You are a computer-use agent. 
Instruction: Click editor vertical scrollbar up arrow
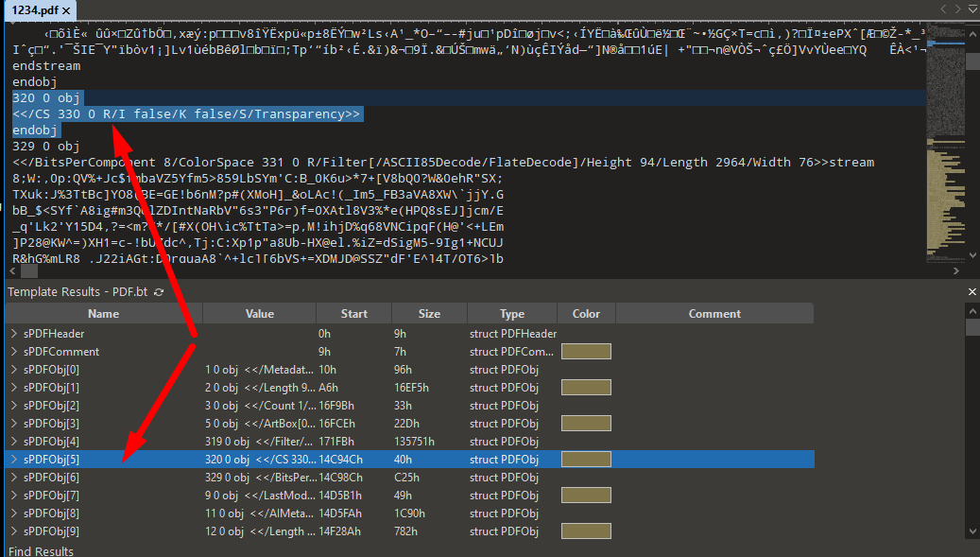pyautogui.click(x=972, y=33)
